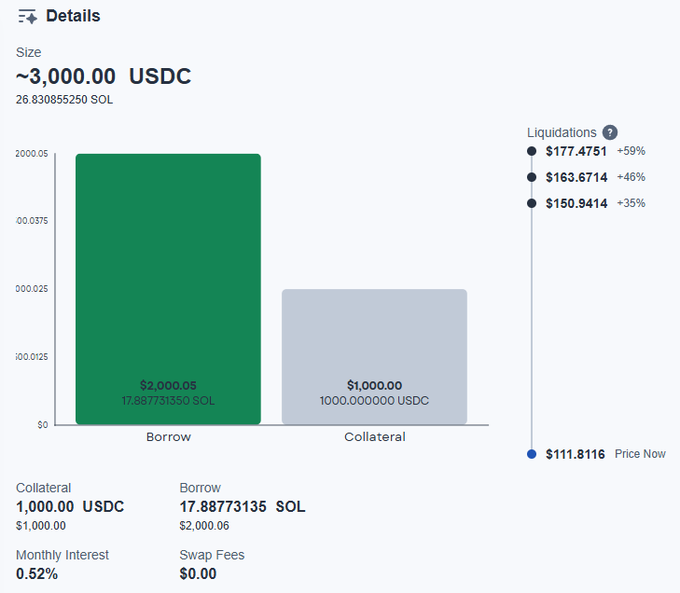The image size is (680, 593).
Task: Click the $111.8116 current price value
Action: (575, 454)
